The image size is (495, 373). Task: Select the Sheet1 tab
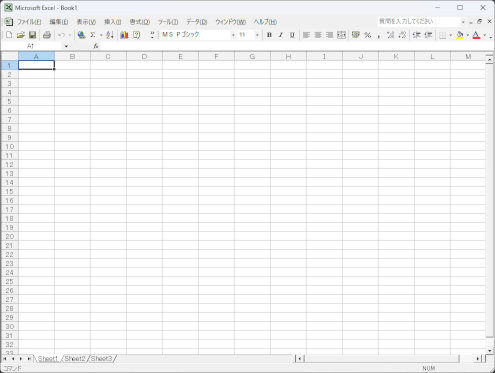(x=48, y=359)
